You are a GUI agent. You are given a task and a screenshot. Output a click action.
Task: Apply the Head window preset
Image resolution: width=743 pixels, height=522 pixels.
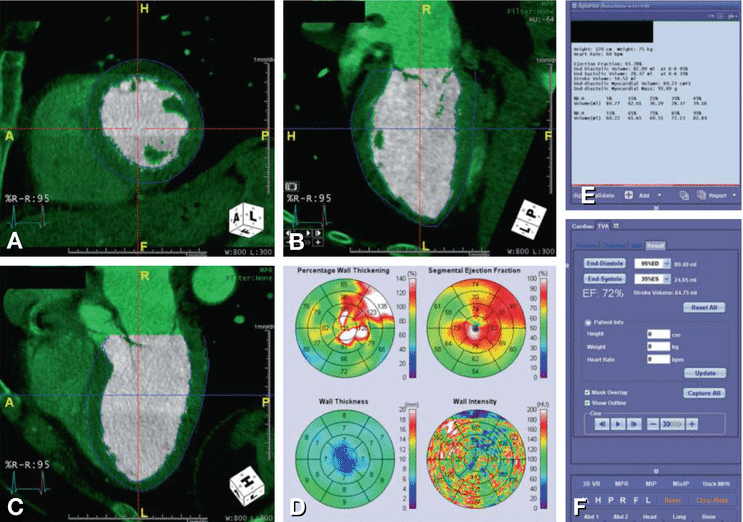point(649,516)
